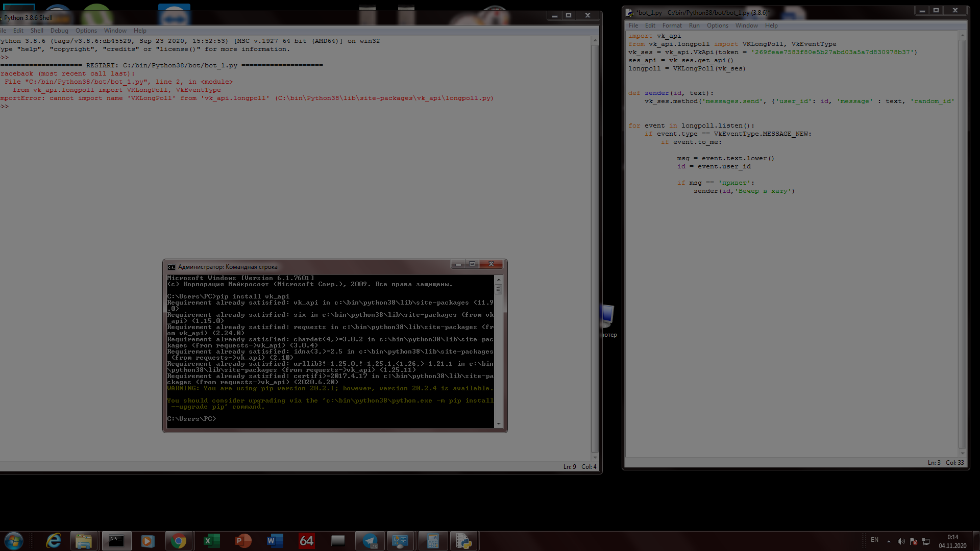Screen dimensions: 980x551
Task: Click 'Ln: 9 Col: 4' status in Shell
Action: point(580,467)
